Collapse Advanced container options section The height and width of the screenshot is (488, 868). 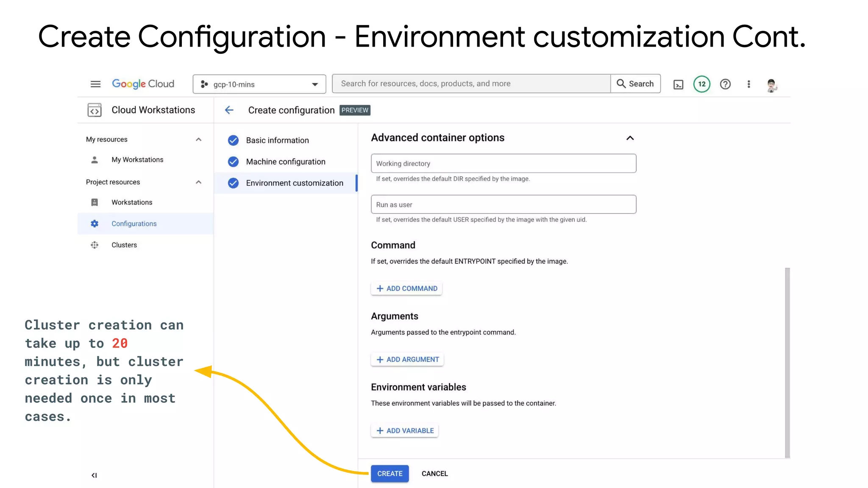tap(630, 138)
